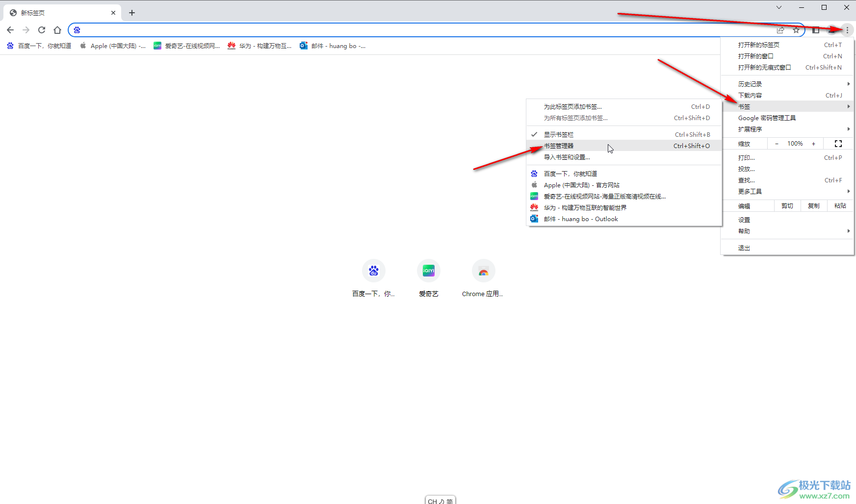Screen dimensions: 856x504
Task: Open the 爱奇艺 shortcut tile
Action: (x=429, y=278)
